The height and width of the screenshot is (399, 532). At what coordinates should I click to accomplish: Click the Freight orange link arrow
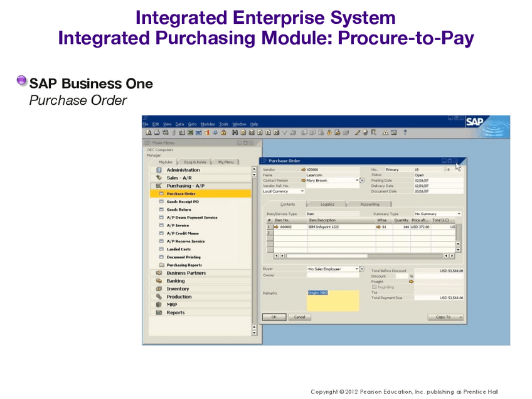tap(411, 282)
